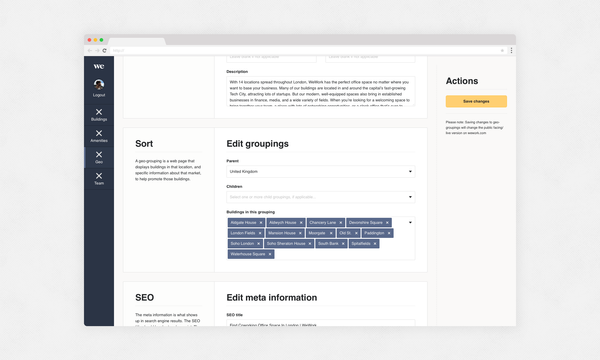Click the browser reload icon

click(104, 50)
